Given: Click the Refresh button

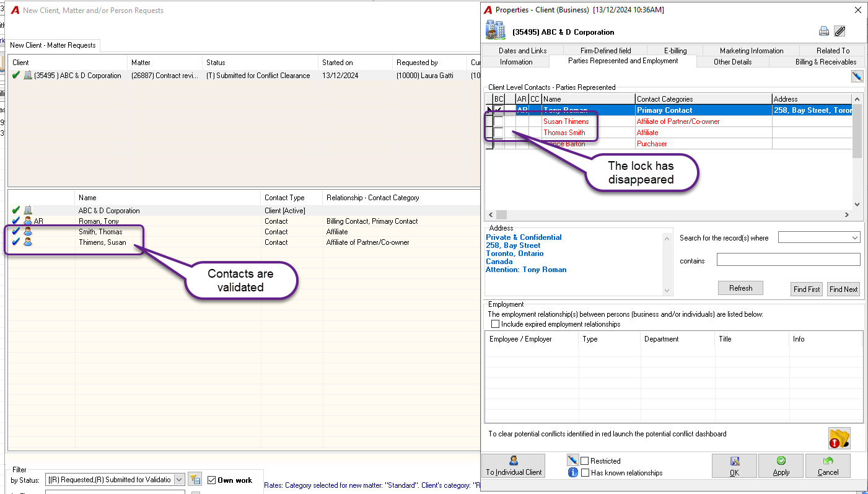Looking at the screenshot, I should click(x=740, y=288).
